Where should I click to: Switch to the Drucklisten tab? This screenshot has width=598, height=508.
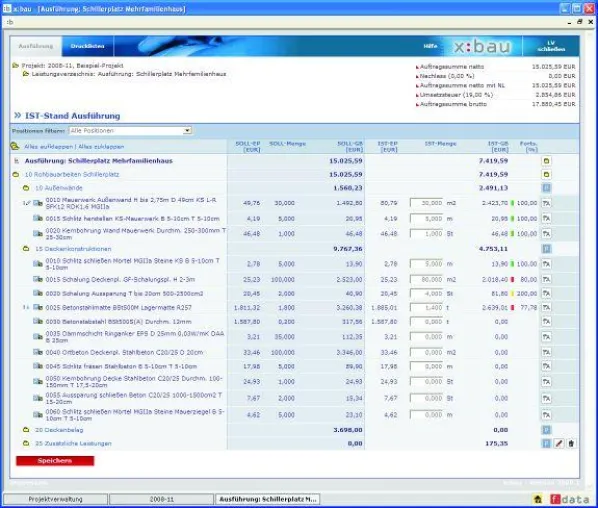(87, 46)
